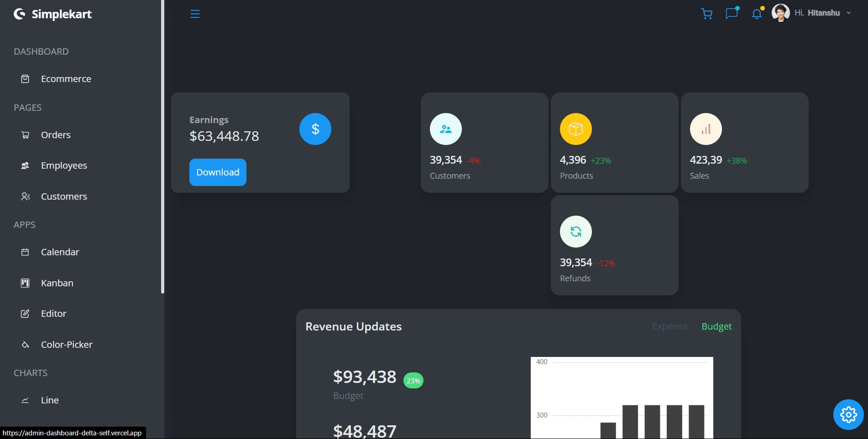This screenshot has width=868, height=439.
Task: Click the Calendar icon in sidebar
Action: click(25, 252)
